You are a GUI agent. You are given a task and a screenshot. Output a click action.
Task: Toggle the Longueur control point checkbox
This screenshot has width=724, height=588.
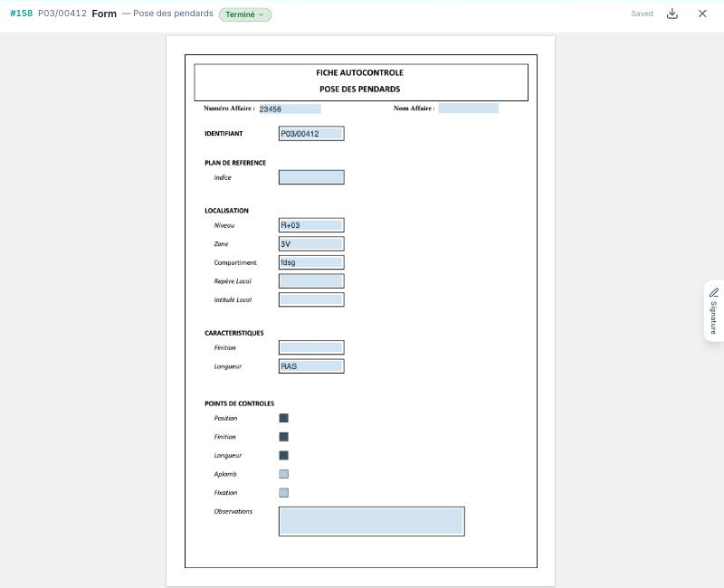coord(284,456)
